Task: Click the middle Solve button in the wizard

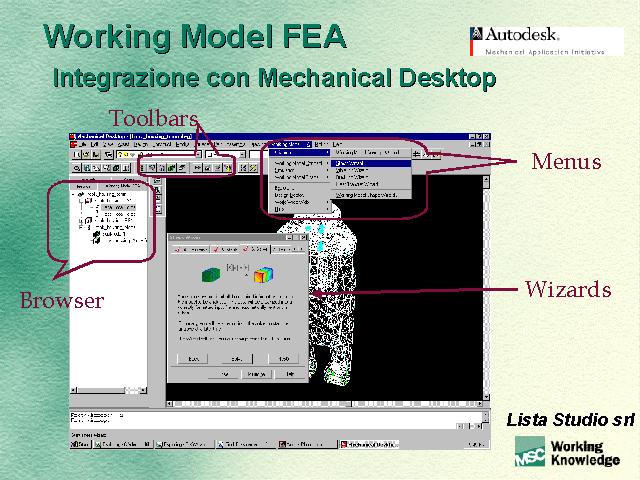Action: (x=237, y=359)
